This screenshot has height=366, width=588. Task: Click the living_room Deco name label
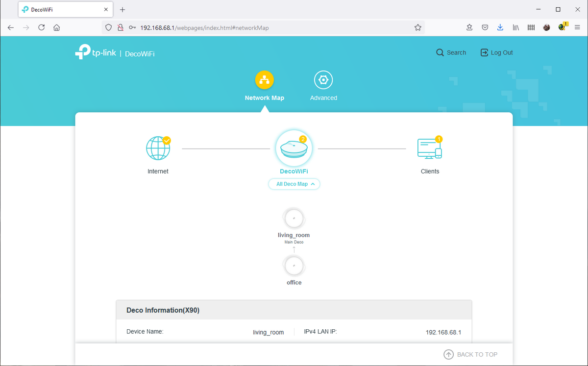point(294,235)
